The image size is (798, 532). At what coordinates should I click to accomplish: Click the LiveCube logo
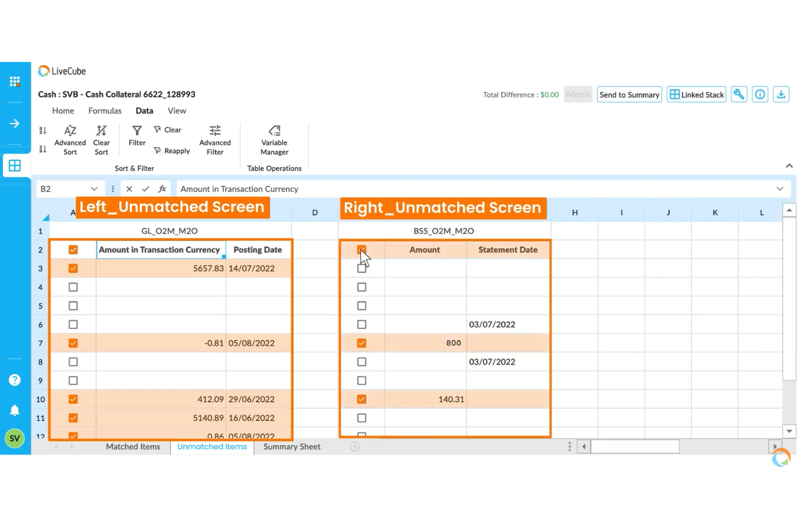pyautogui.click(x=62, y=71)
